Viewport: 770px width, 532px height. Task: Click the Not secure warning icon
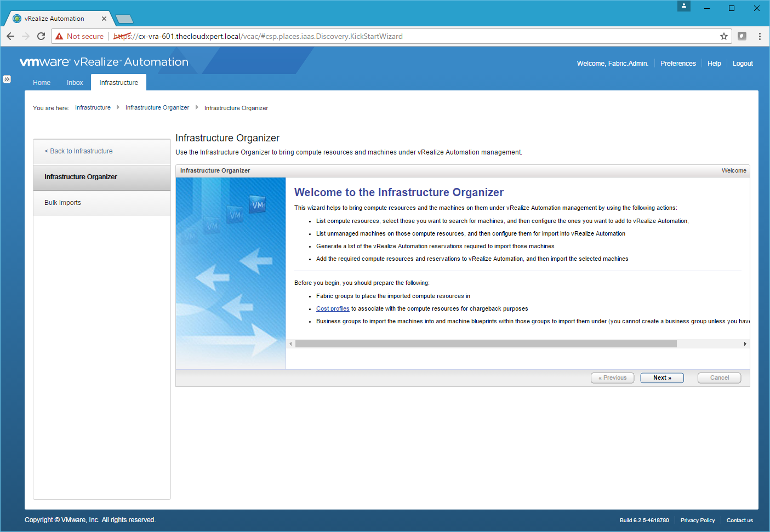(60, 36)
